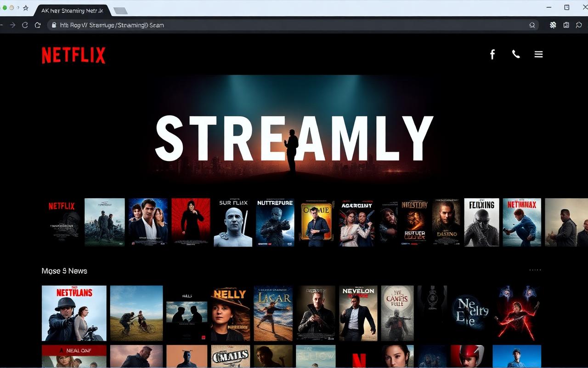Select the NEVELON poster

click(x=358, y=313)
